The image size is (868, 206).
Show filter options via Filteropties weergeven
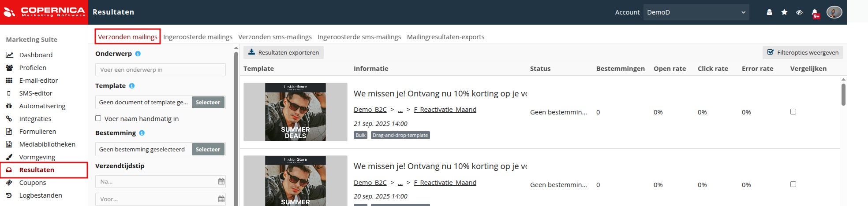[803, 52]
